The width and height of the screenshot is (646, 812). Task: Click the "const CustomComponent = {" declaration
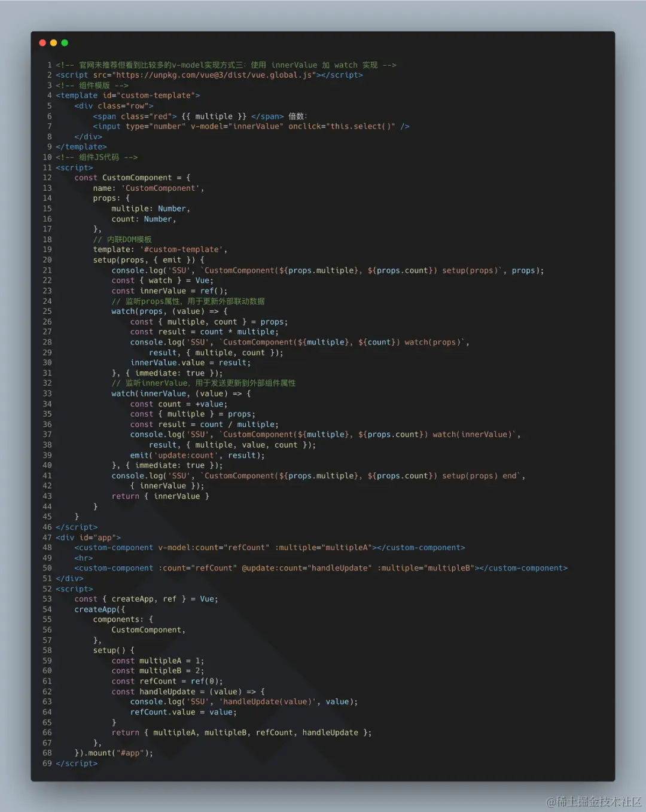pos(132,178)
